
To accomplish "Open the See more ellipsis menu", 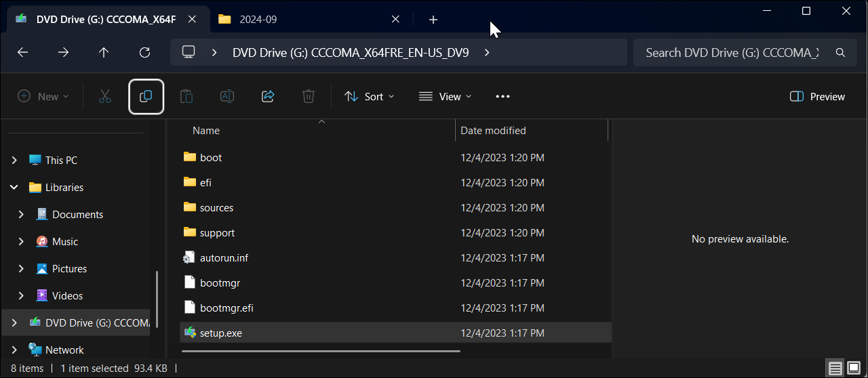I will point(502,97).
